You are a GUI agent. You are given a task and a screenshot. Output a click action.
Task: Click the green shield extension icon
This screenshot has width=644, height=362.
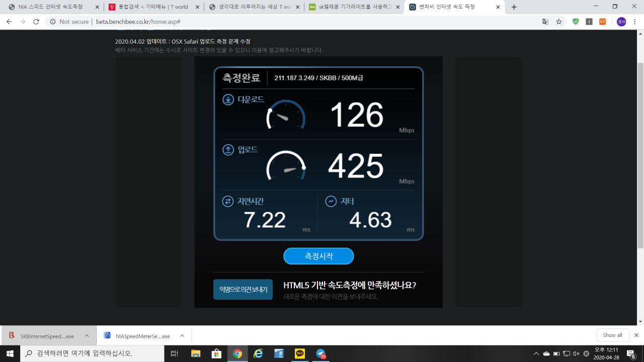pos(576,22)
